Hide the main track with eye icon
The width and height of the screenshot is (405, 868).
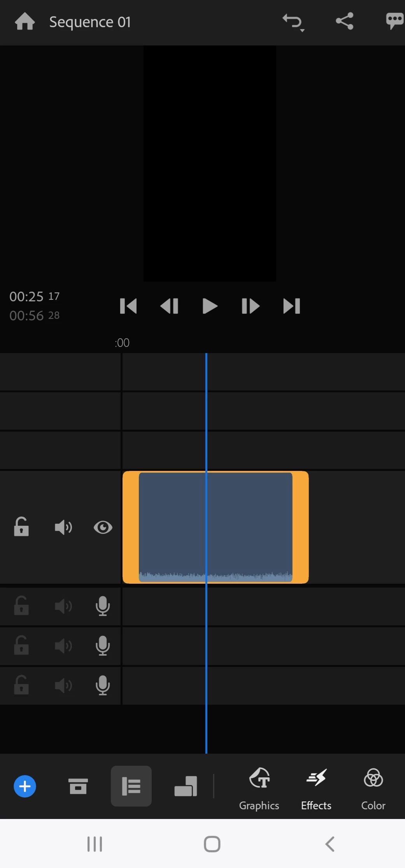(x=103, y=527)
